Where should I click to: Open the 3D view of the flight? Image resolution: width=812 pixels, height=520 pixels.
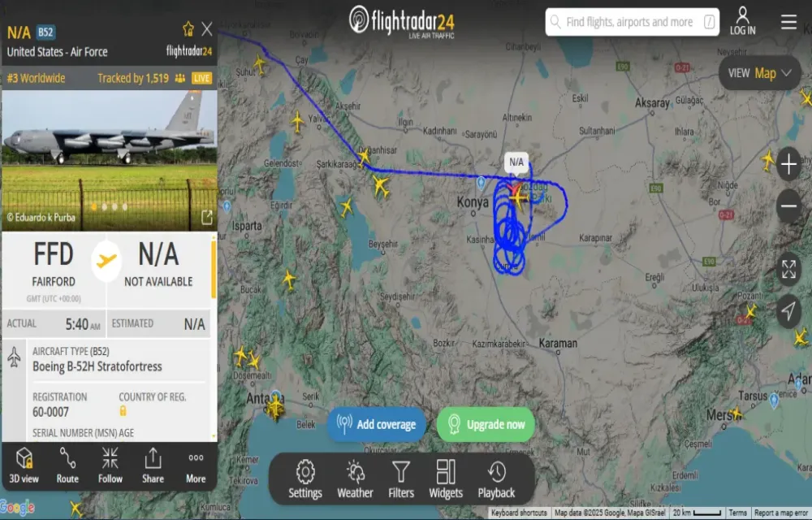(24, 465)
